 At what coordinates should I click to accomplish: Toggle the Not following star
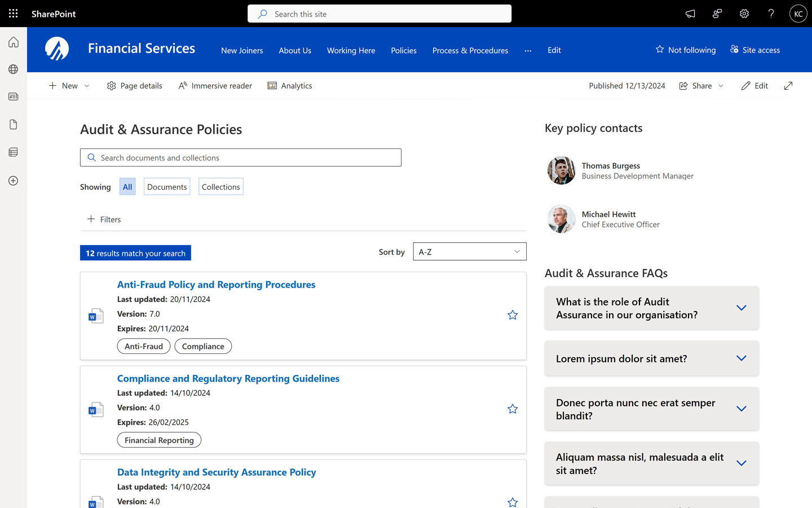[660, 50]
